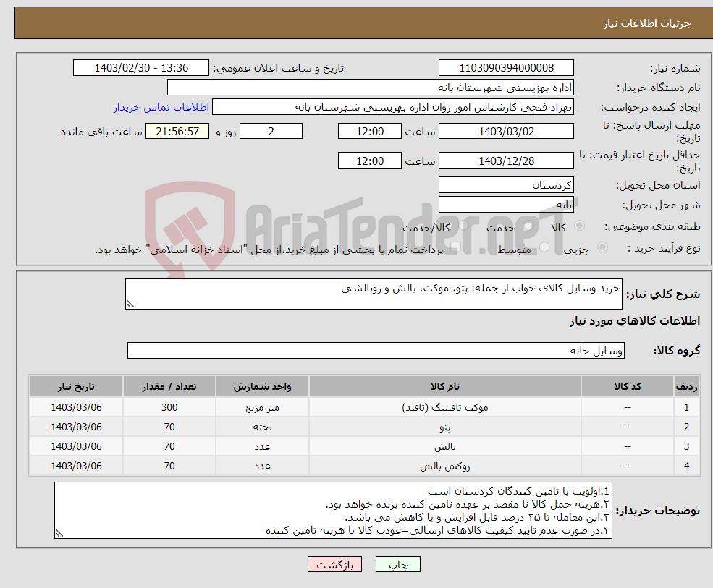Click the نام کالا column header
The width and height of the screenshot is (713, 588).
[445, 387]
